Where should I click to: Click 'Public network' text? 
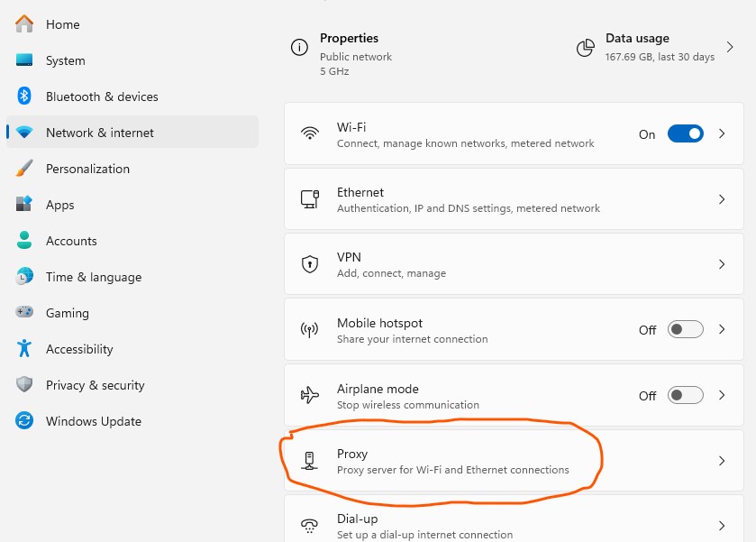(356, 57)
